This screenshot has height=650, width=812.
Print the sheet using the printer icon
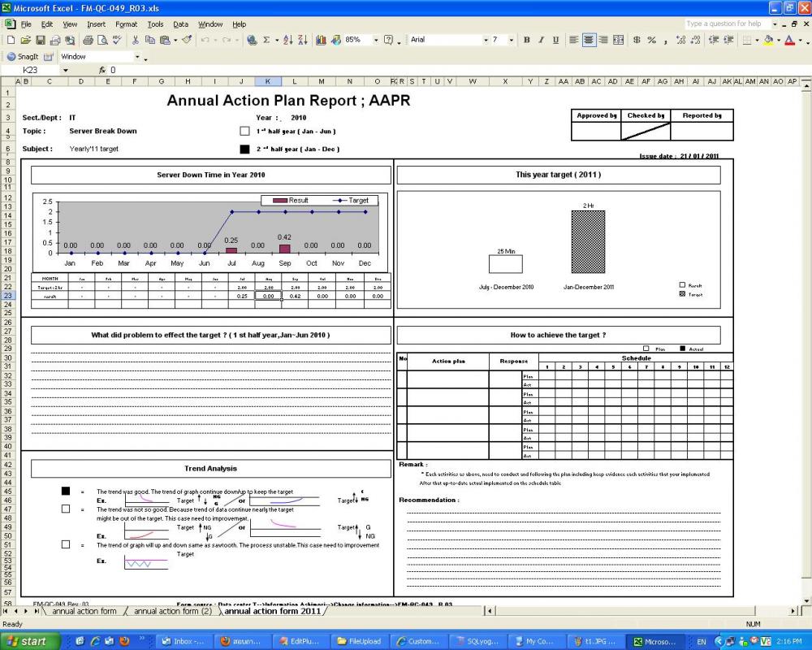click(88, 40)
